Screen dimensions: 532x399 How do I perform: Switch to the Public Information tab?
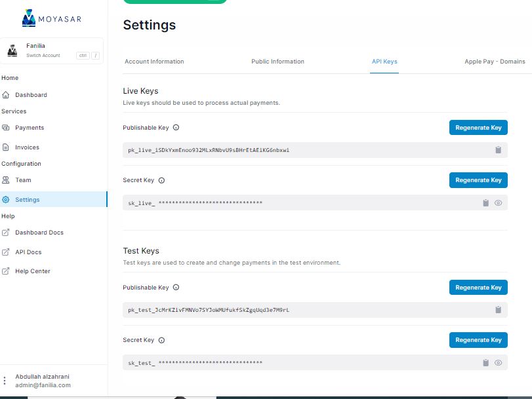coord(277,62)
